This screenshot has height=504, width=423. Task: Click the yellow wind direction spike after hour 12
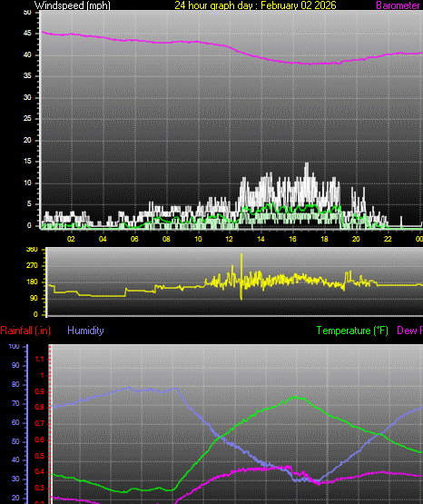(x=241, y=276)
